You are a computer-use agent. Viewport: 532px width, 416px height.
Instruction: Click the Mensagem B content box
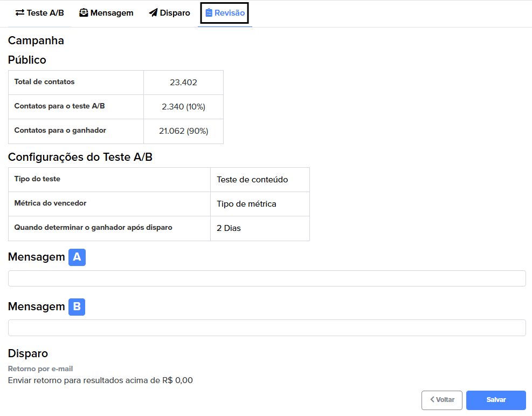pyautogui.click(x=267, y=328)
